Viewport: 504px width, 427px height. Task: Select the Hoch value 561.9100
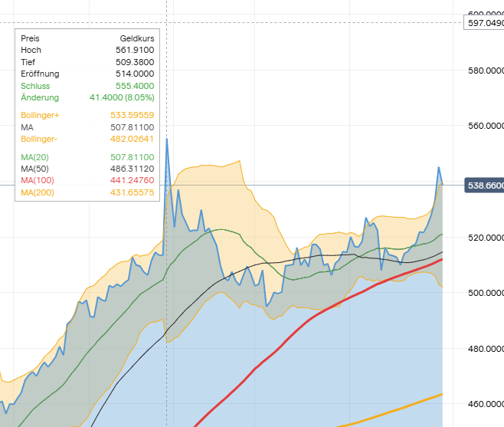point(135,50)
